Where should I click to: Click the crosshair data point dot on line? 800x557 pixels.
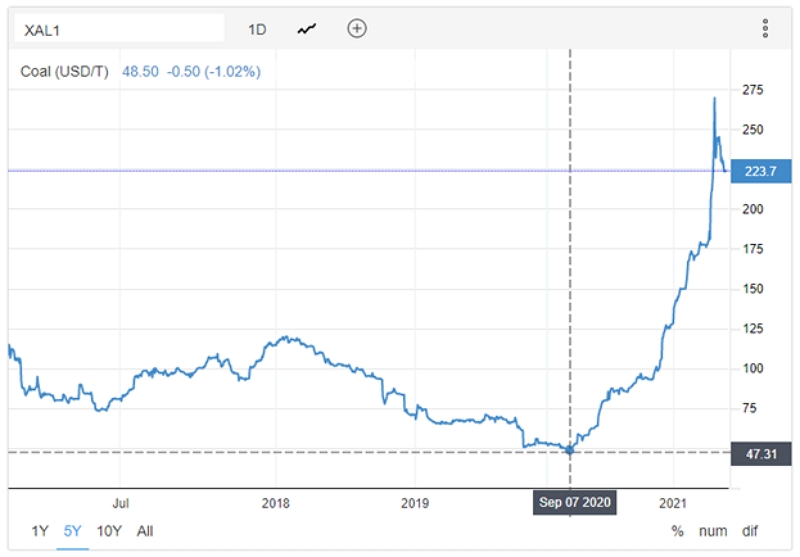[x=570, y=450]
